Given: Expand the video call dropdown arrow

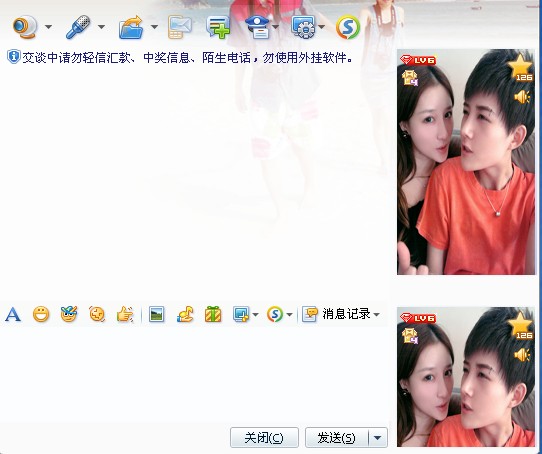Looking at the screenshot, I should pyautogui.click(x=49, y=27).
